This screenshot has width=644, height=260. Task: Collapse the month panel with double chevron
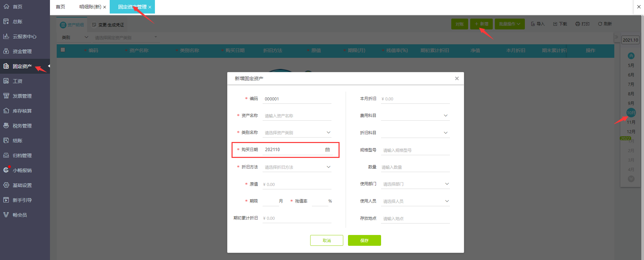click(617, 37)
